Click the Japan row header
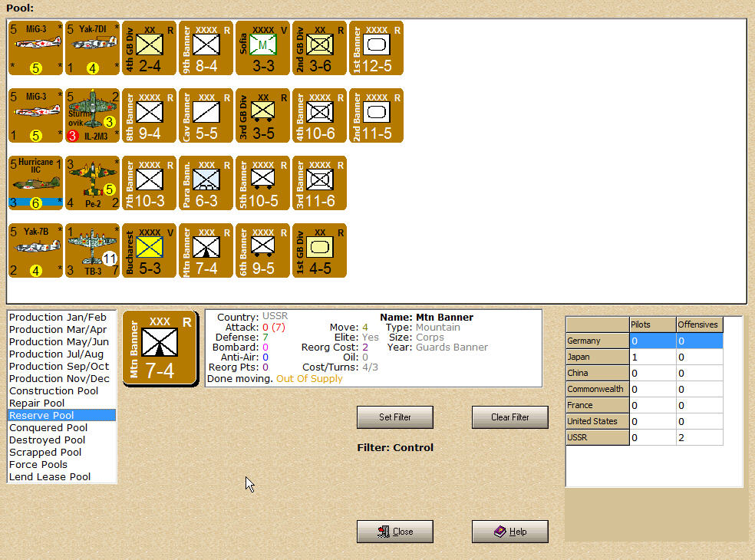This screenshot has width=755, height=560. (598, 357)
